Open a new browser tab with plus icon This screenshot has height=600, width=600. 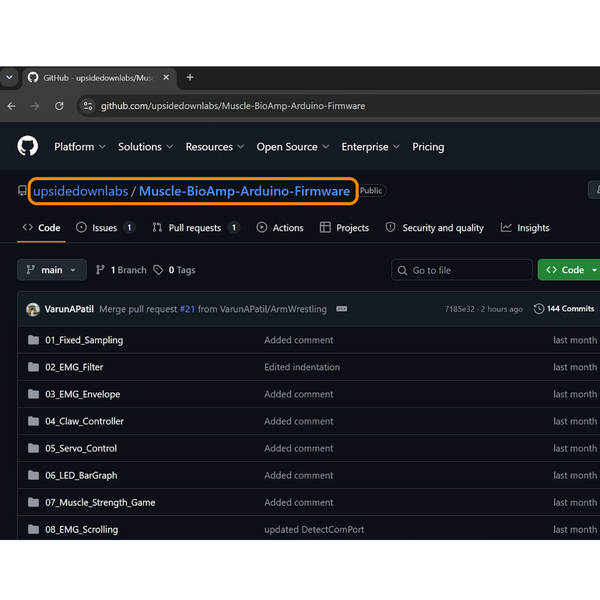(x=190, y=77)
